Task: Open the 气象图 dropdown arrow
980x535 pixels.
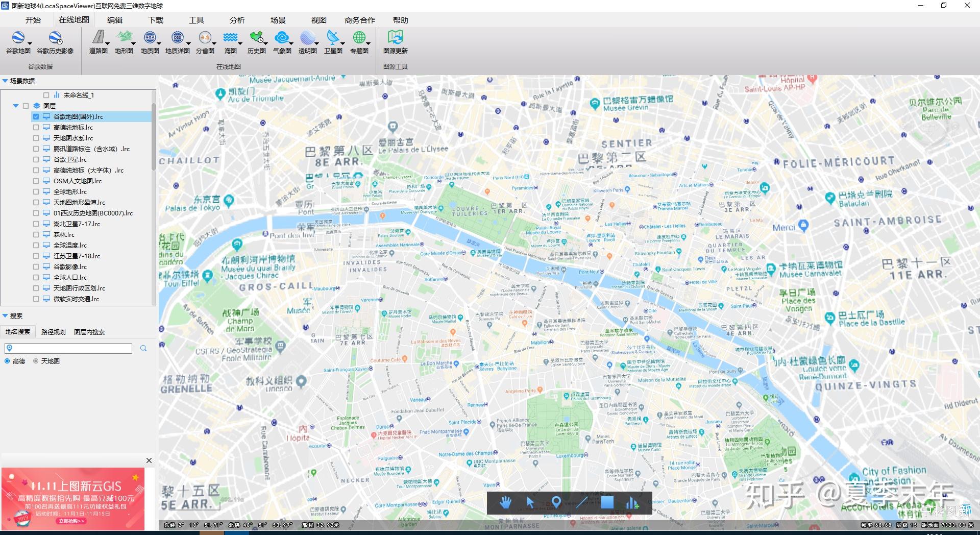Action: pyautogui.click(x=291, y=43)
